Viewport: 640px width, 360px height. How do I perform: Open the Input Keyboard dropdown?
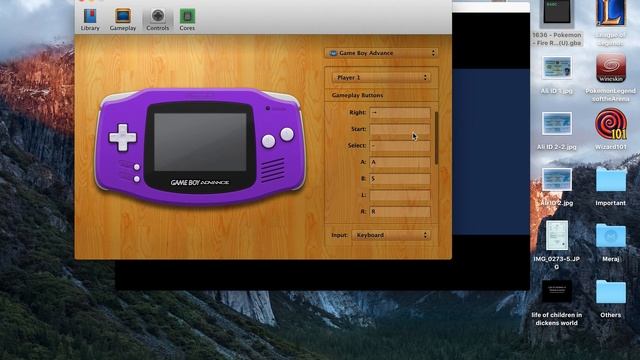pos(391,236)
